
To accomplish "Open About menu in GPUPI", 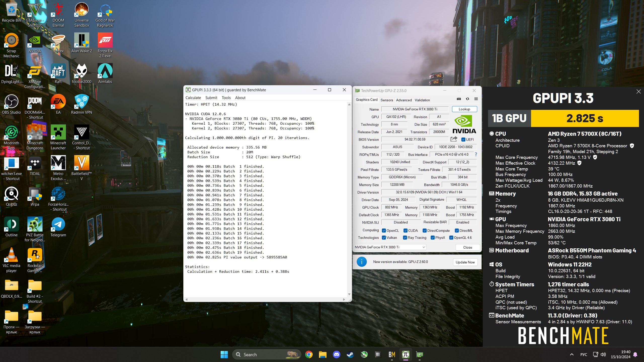I will tap(240, 98).
